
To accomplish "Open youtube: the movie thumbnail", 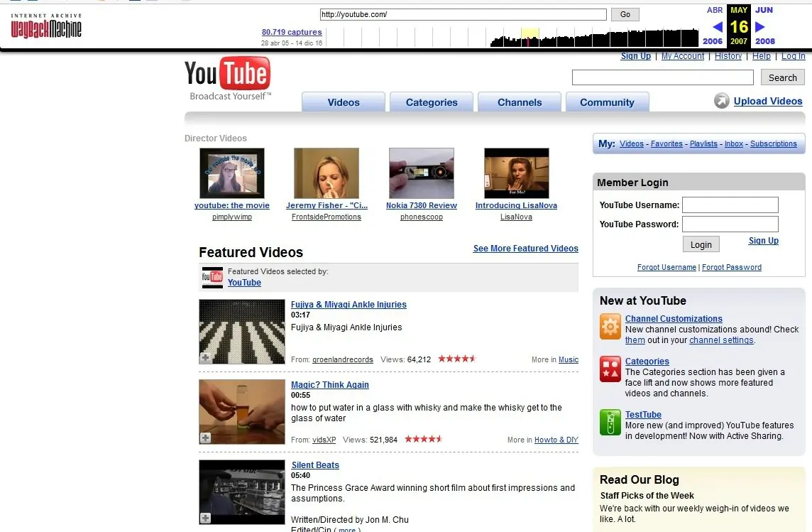I will [232, 173].
